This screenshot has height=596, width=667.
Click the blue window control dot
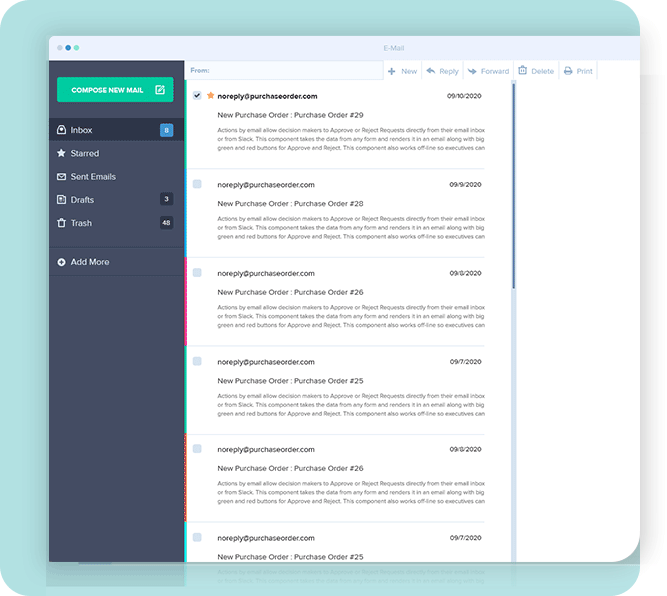point(68,48)
